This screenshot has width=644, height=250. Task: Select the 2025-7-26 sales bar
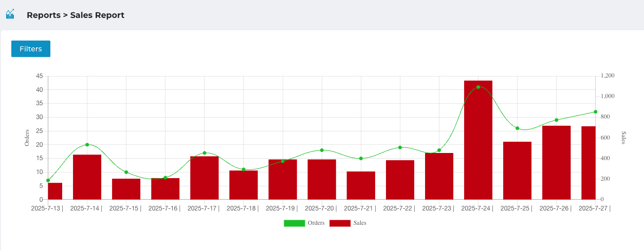pyautogui.click(x=556, y=163)
